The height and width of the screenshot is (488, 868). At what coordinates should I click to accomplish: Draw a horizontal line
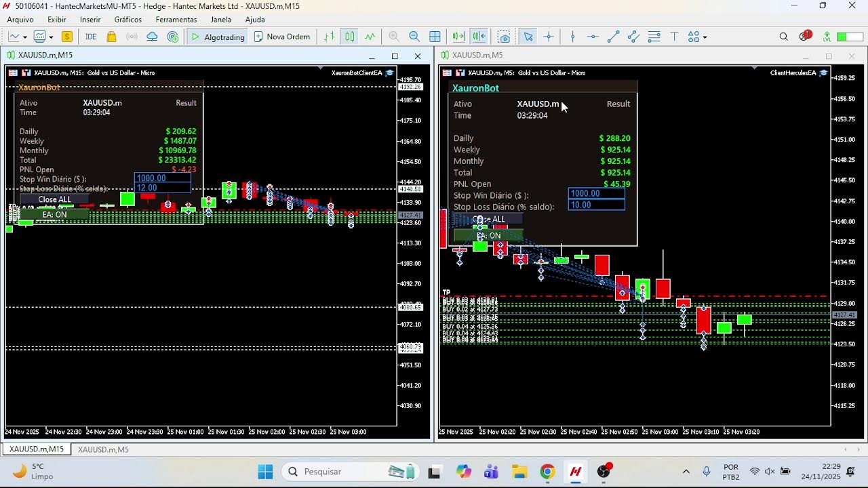point(593,37)
